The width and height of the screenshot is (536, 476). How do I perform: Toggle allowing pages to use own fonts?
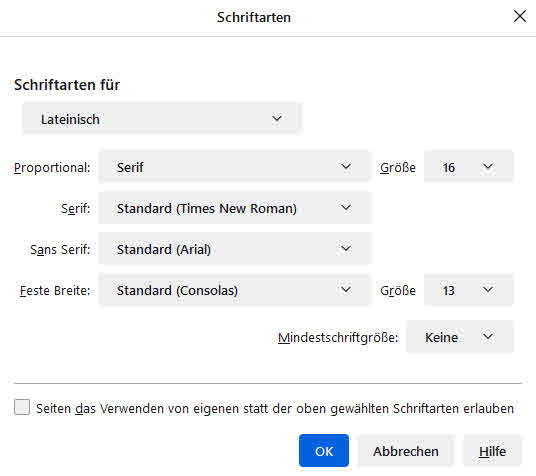[x=22, y=407]
